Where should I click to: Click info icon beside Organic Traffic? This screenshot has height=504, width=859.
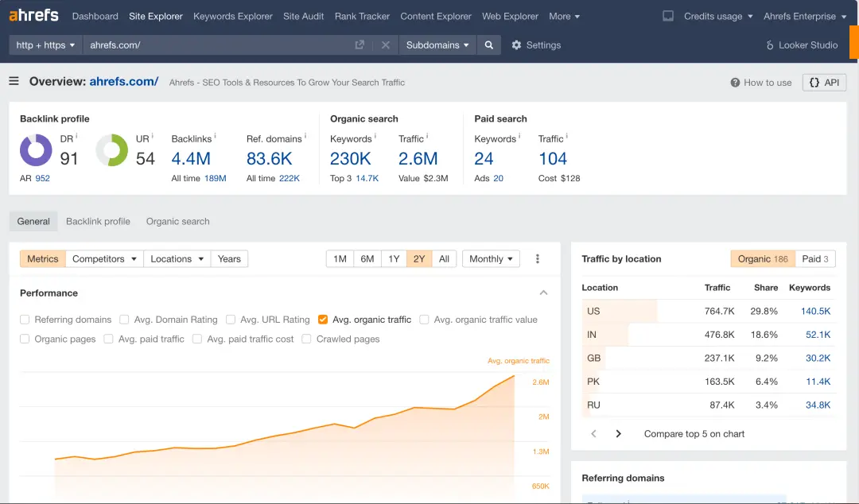(427, 135)
